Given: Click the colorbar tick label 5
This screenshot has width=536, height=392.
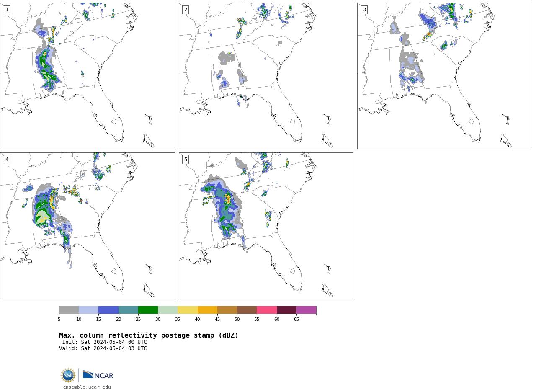Looking at the screenshot, I should pos(59,320).
